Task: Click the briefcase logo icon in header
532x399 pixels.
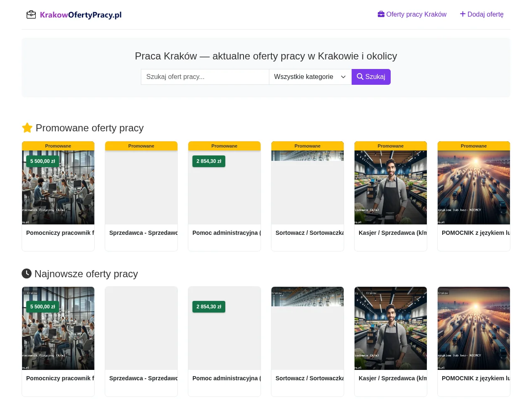Action: (x=31, y=15)
